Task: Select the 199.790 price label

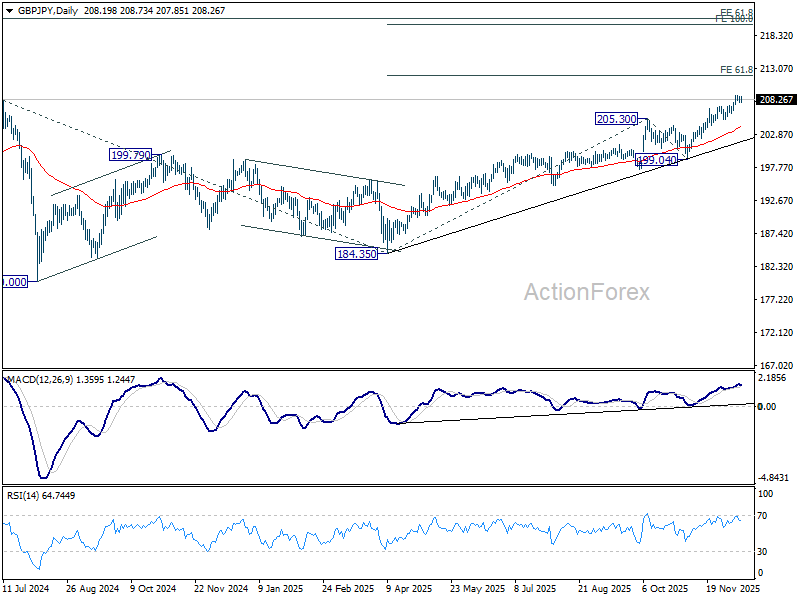Action: tap(131, 155)
